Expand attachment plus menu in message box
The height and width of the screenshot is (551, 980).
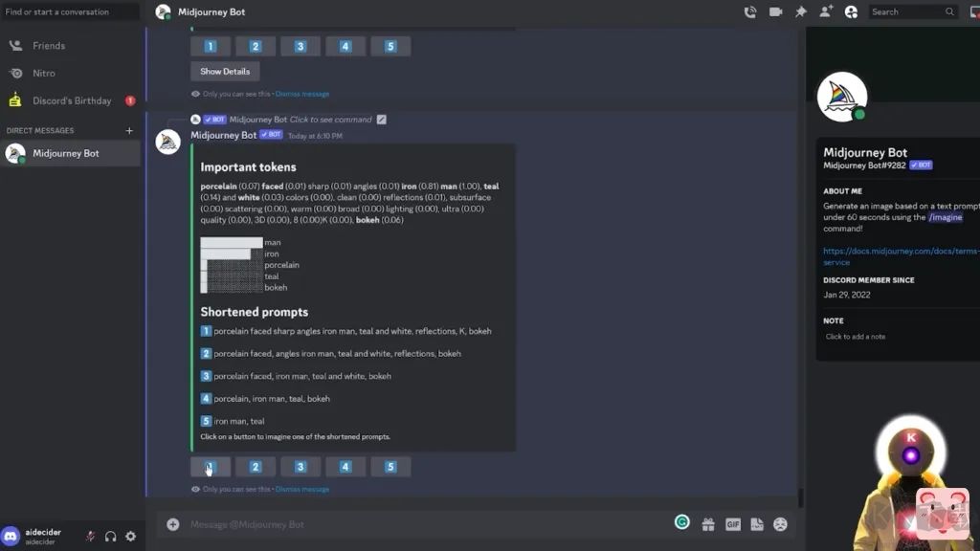pyautogui.click(x=173, y=524)
